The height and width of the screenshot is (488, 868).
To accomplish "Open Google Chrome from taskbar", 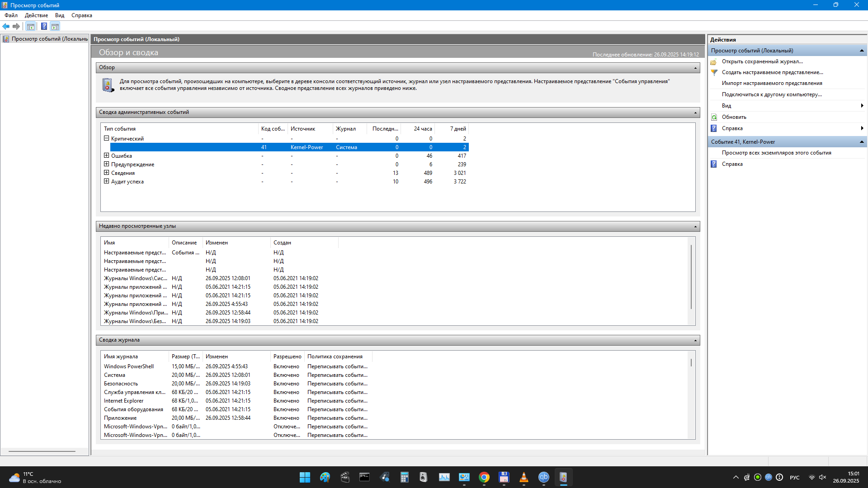I will 484,477.
